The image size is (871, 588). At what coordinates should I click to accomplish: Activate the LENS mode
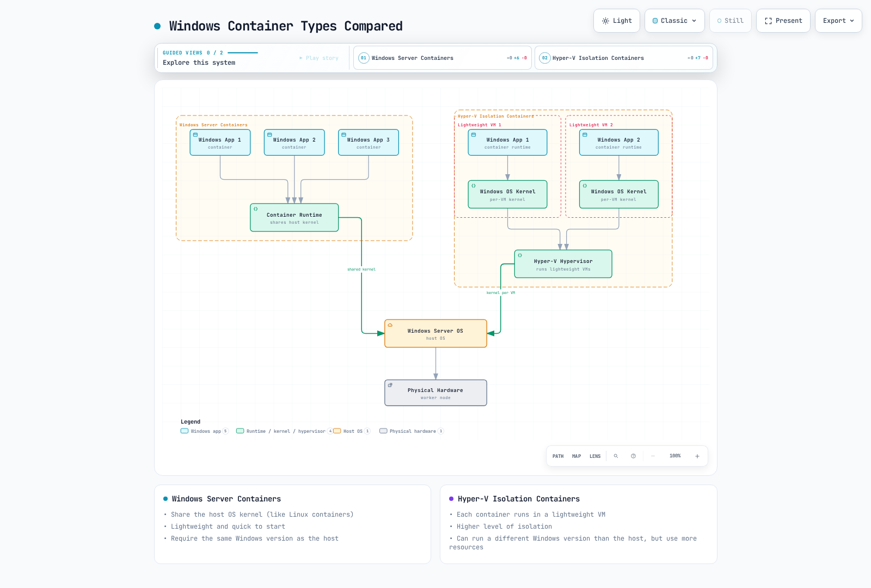pyautogui.click(x=595, y=456)
